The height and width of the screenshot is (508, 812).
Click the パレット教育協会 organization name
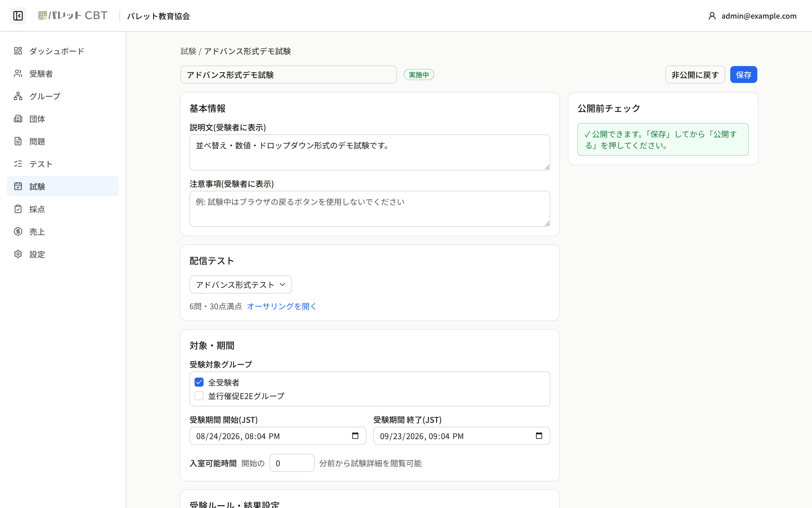[158, 16]
